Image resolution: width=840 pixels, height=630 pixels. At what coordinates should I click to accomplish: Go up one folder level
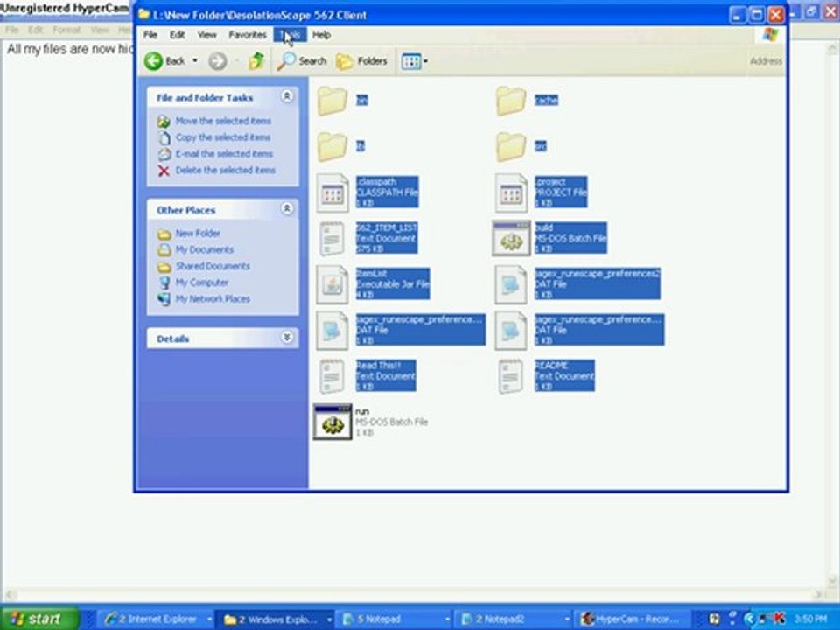click(256, 61)
